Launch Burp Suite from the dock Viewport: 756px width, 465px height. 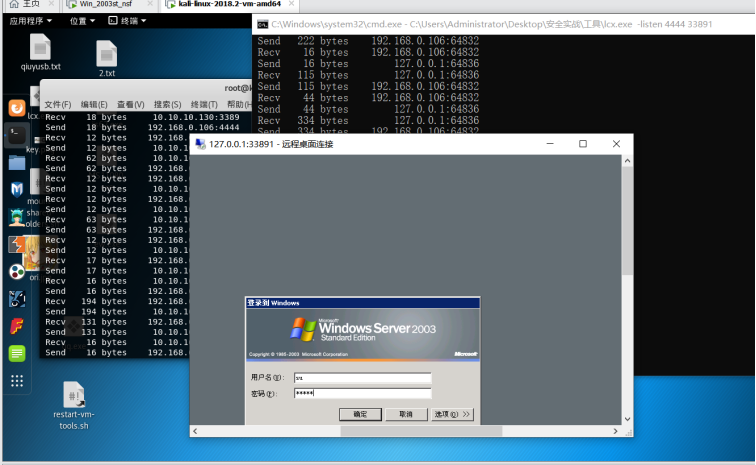pyautogui.click(x=17, y=245)
